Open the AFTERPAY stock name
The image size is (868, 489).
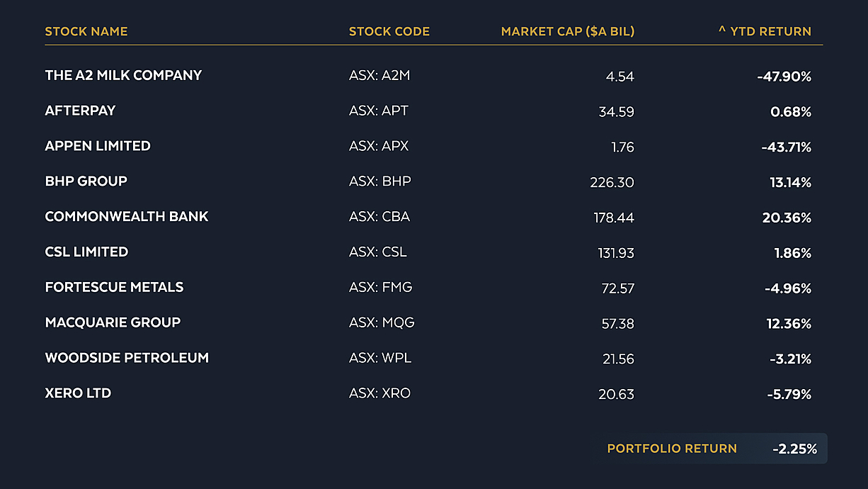click(80, 111)
